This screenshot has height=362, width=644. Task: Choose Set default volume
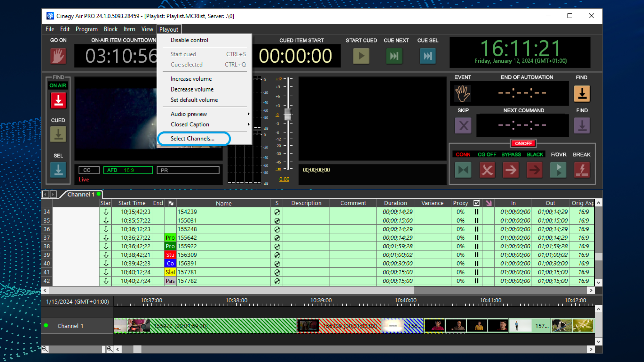(194, 100)
